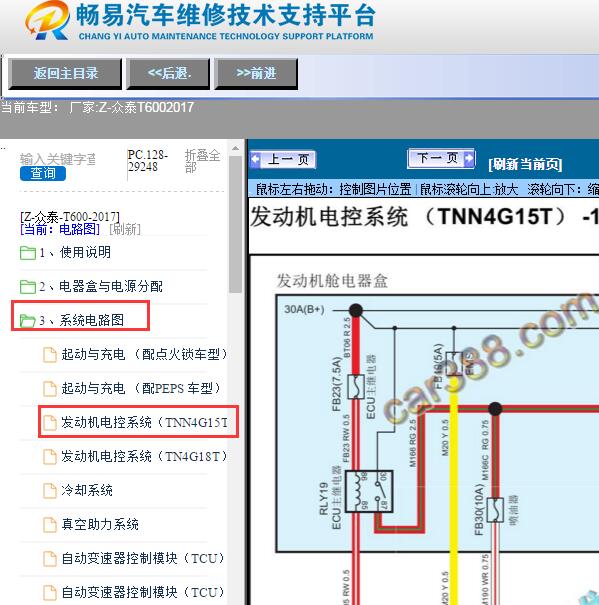Click the diagram title 发动机电控系统（TNN4G15T）
The width and height of the screenshot is (599, 605).
(407, 217)
